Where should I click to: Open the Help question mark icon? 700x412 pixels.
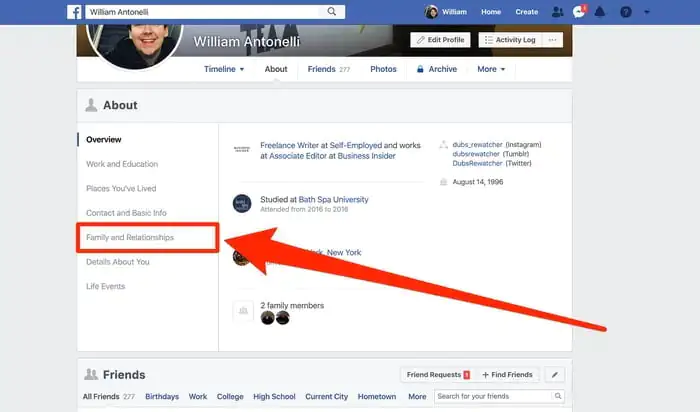pyautogui.click(x=626, y=12)
